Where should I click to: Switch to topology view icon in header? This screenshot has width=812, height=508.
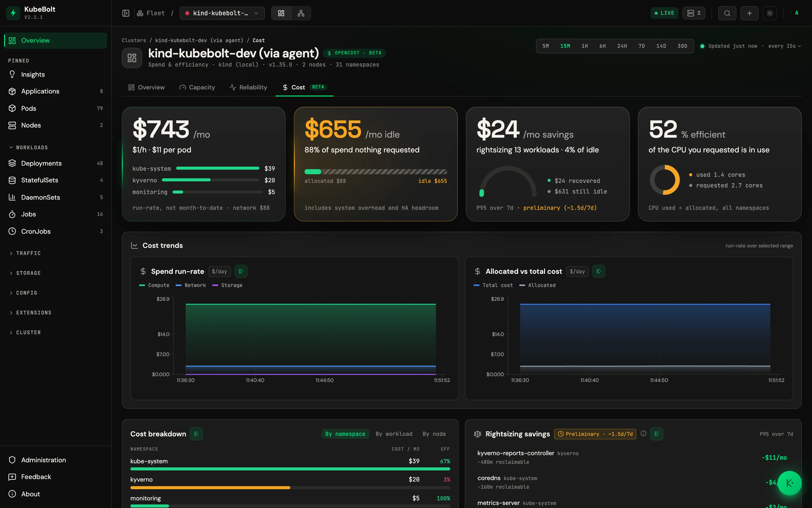(301, 13)
